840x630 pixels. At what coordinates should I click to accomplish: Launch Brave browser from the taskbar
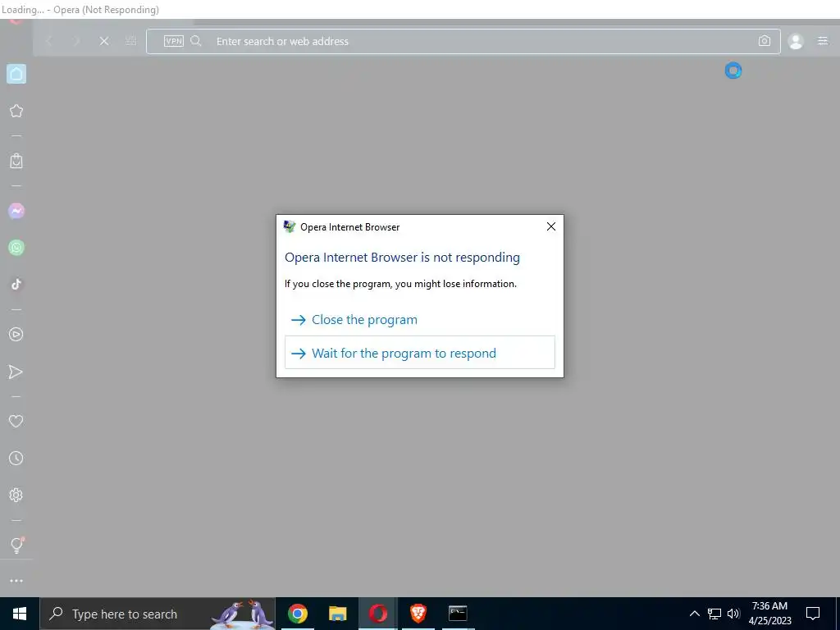tap(418, 614)
